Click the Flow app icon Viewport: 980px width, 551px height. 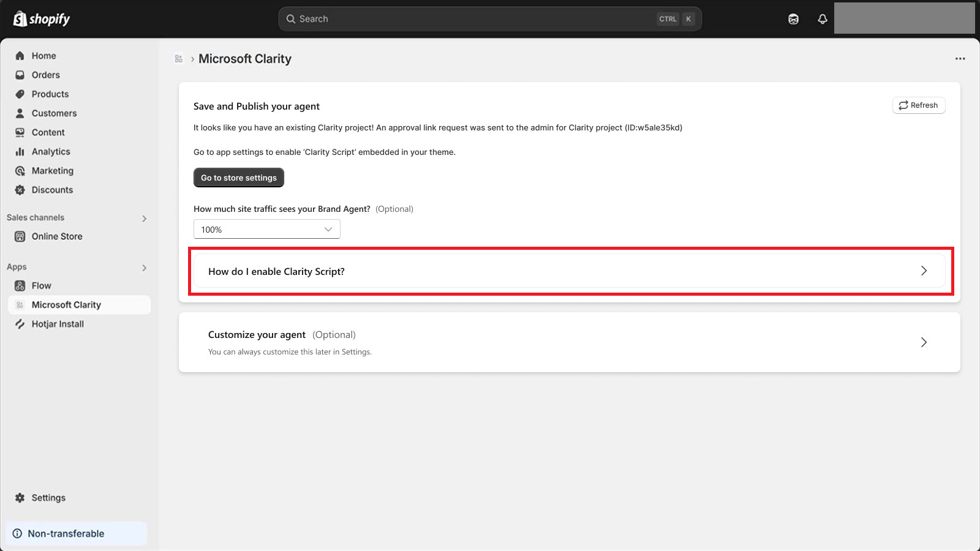pyautogui.click(x=20, y=285)
